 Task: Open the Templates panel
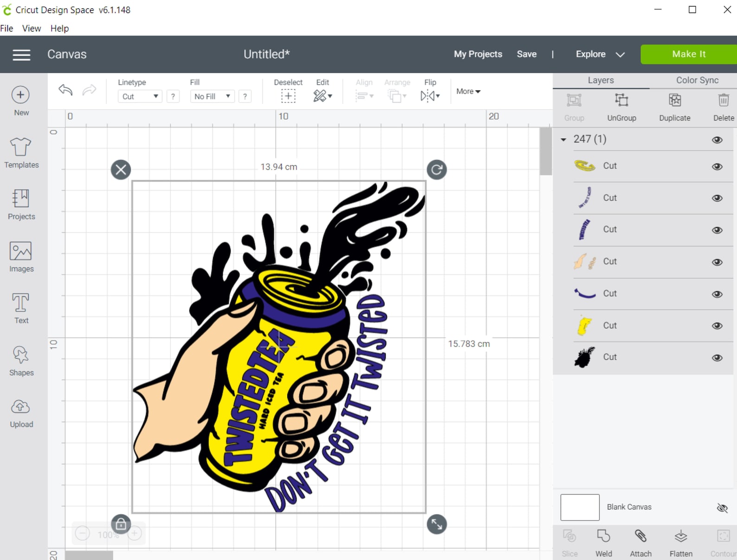pos(21,153)
